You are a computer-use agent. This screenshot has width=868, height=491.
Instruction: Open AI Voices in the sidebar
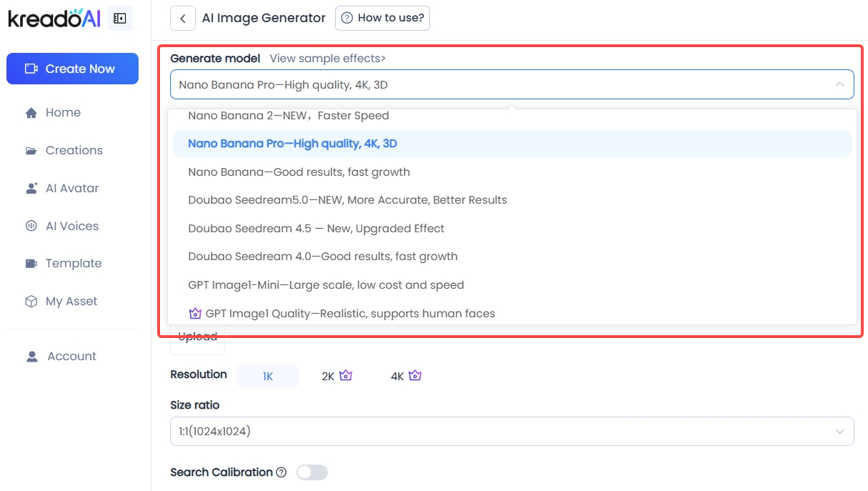click(71, 227)
